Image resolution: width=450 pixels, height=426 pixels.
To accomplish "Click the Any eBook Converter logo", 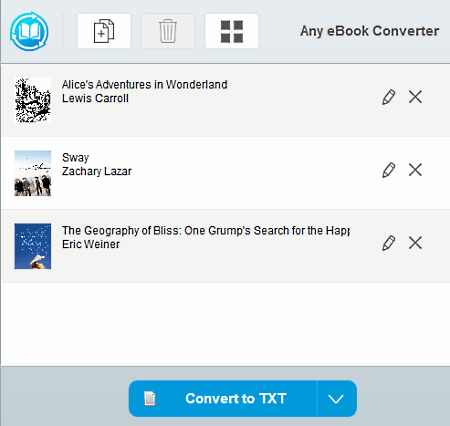I will pos(29,31).
